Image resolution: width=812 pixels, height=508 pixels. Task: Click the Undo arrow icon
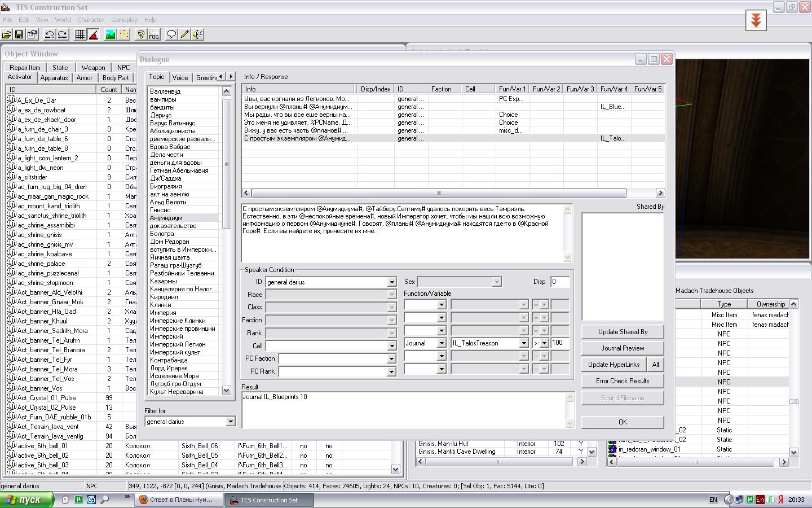click(x=50, y=34)
